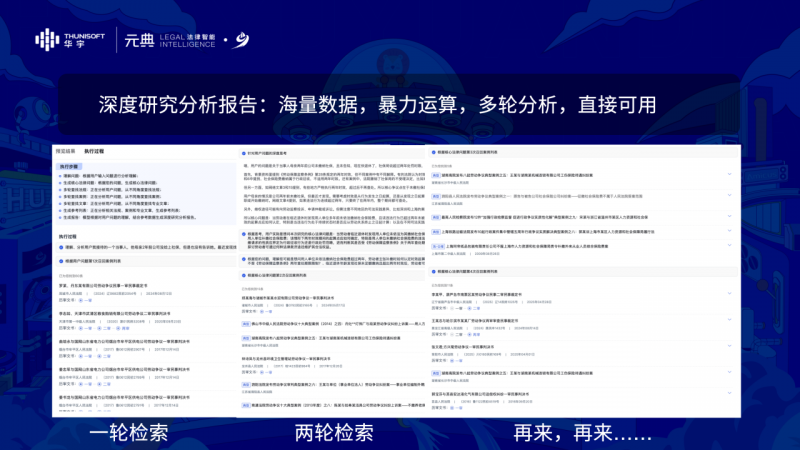Screen dimensions: 800x450
Task: Click the blue bullet next to 根据用户问题第1次召回案例列表
Action: [x=60, y=260]
